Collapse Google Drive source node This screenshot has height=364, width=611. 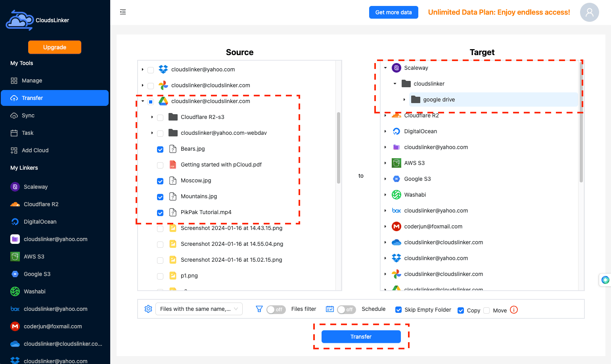click(x=143, y=101)
